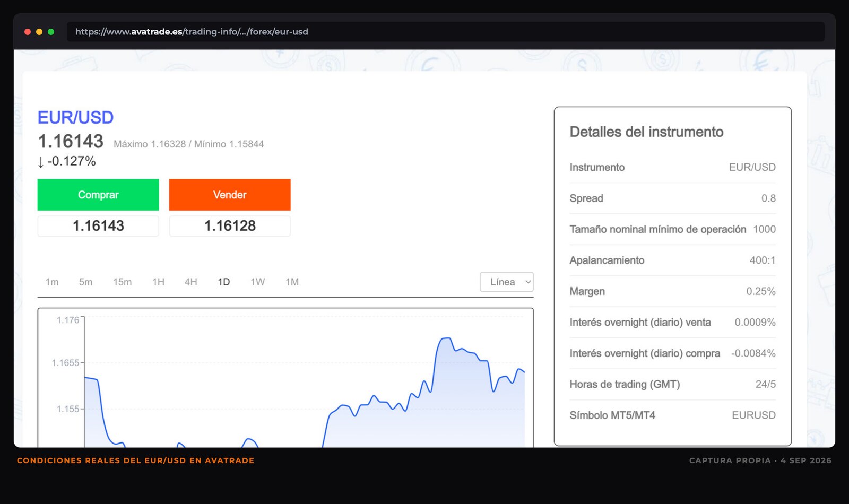This screenshot has height=504, width=849.
Task: Click the green maximize window dot
Action: (51, 32)
